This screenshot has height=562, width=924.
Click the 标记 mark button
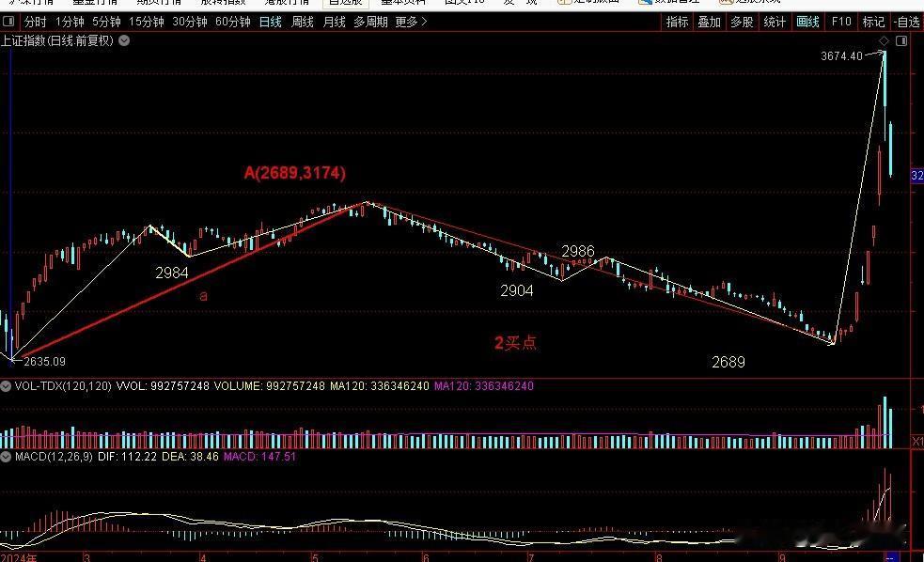coord(873,22)
